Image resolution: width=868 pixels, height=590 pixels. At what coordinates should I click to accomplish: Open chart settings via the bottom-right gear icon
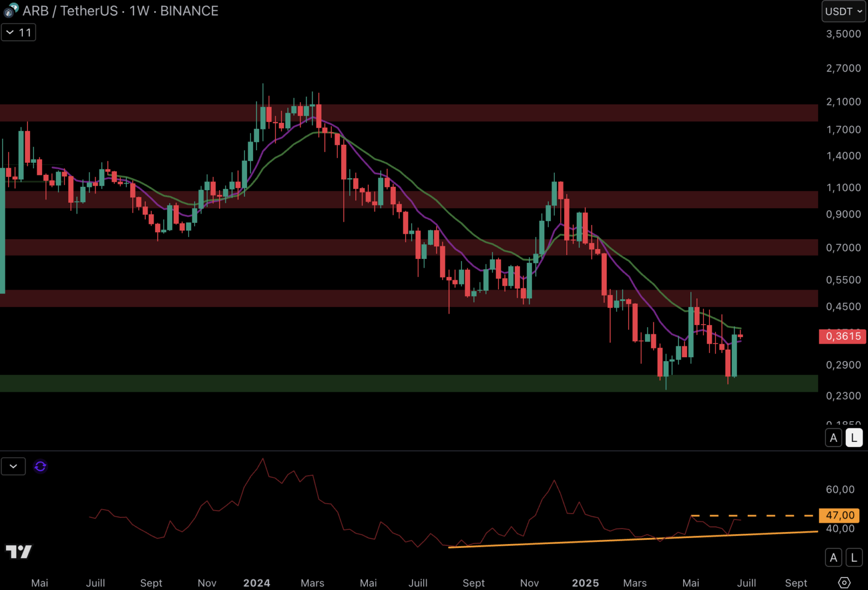[844, 582]
